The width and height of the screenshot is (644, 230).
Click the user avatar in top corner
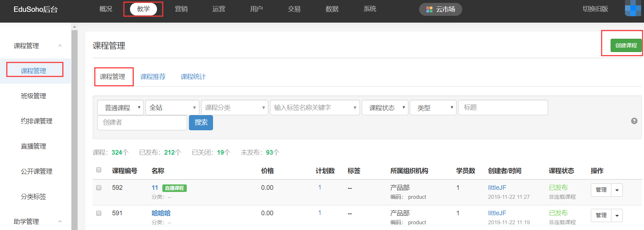[x=634, y=8]
